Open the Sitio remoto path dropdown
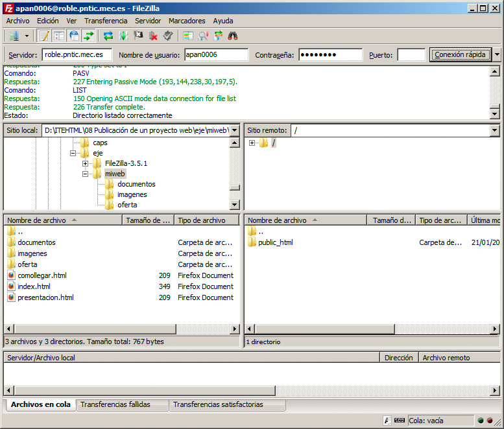 (494, 130)
